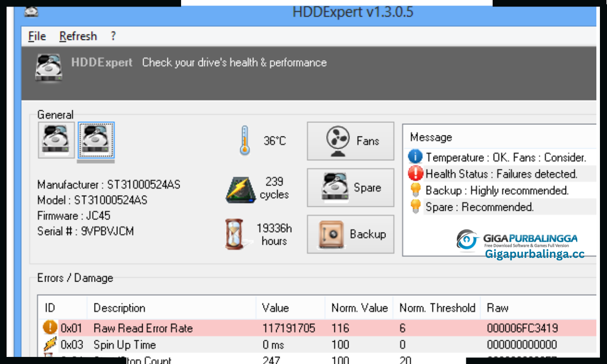
Task: Click the threshold '6' cell in 0x01 row
Action: (x=403, y=328)
